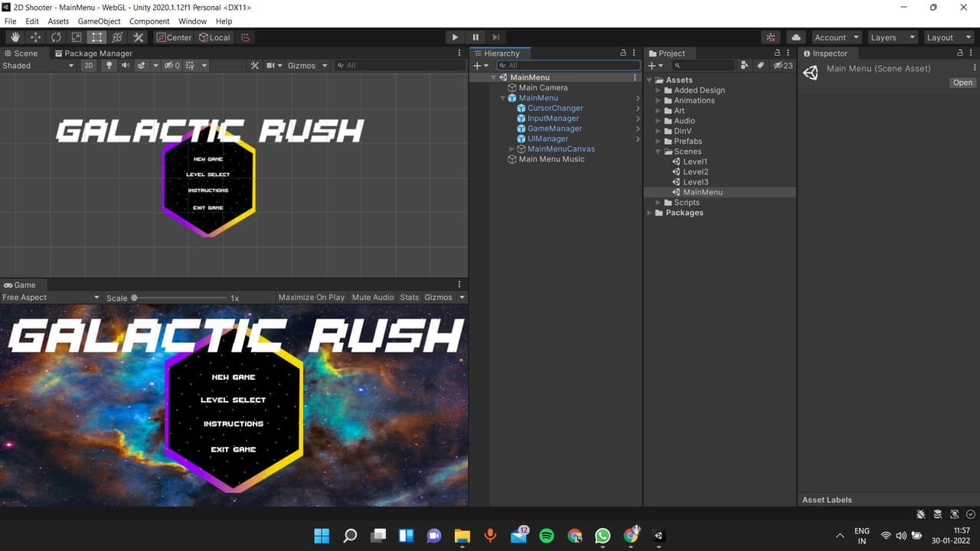Expand the Added Design folder

pos(658,90)
